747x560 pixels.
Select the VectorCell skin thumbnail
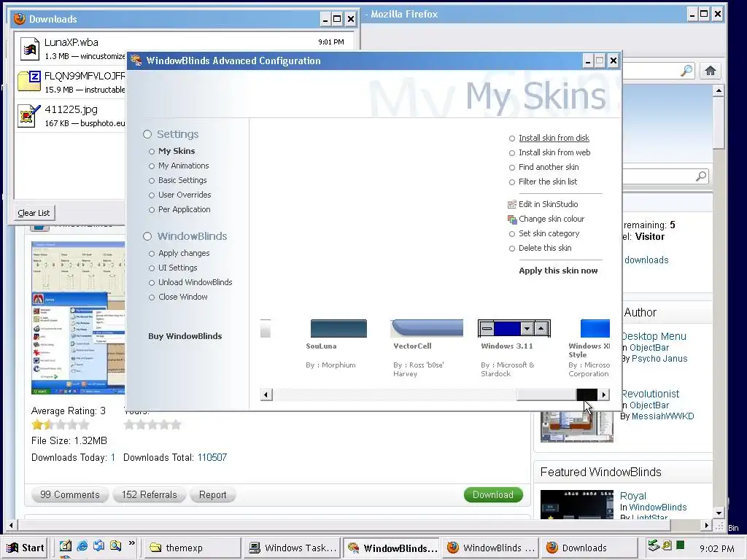426,329
